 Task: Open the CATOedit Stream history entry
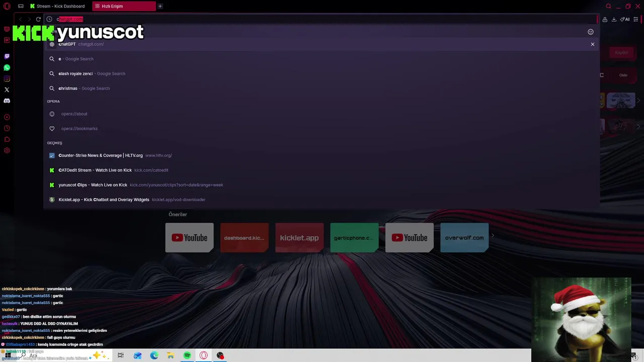pyautogui.click(x=321, y=170)
